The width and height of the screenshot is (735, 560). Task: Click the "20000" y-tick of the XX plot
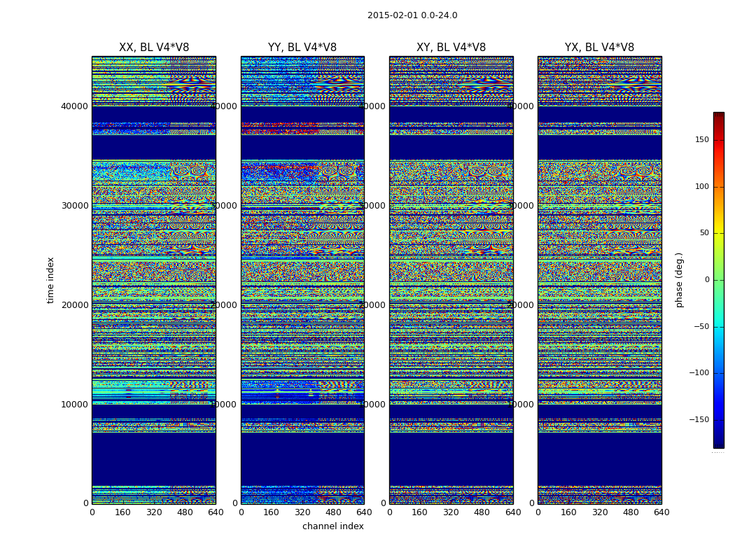(x=75, y=305)
